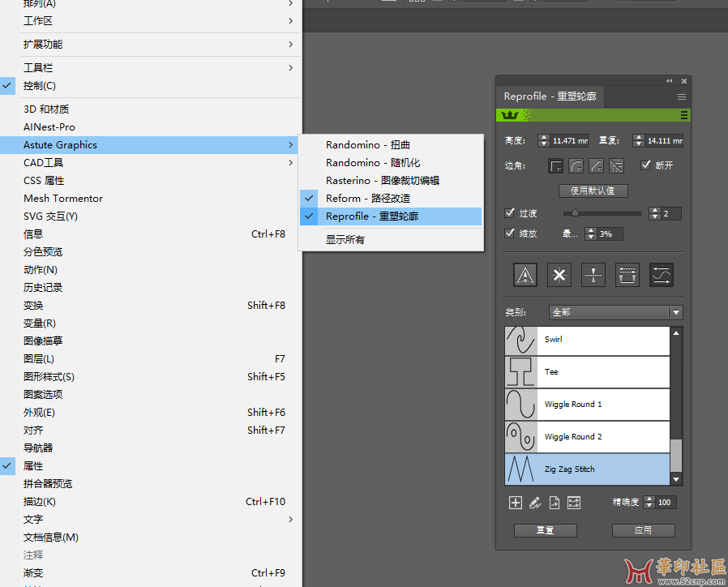Open the 3D 和材质 panel

click(151, 109)
